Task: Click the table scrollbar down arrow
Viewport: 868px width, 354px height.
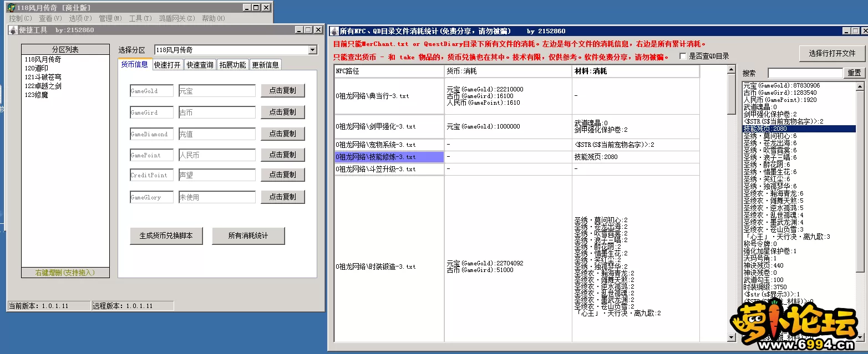Action: [x=732, y=338]
